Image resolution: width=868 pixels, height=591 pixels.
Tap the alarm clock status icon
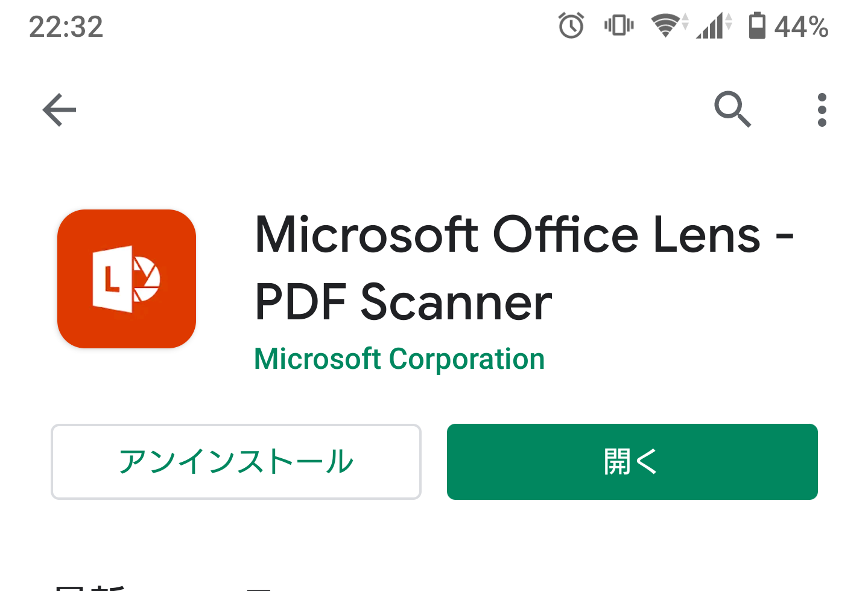[571, 26]
